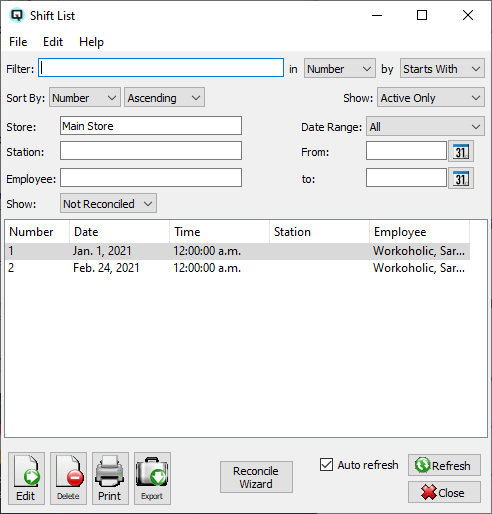Click the Print printer icon
Image resolution: width=492 pixels, height=514 pixels.
tap(110, 478)
